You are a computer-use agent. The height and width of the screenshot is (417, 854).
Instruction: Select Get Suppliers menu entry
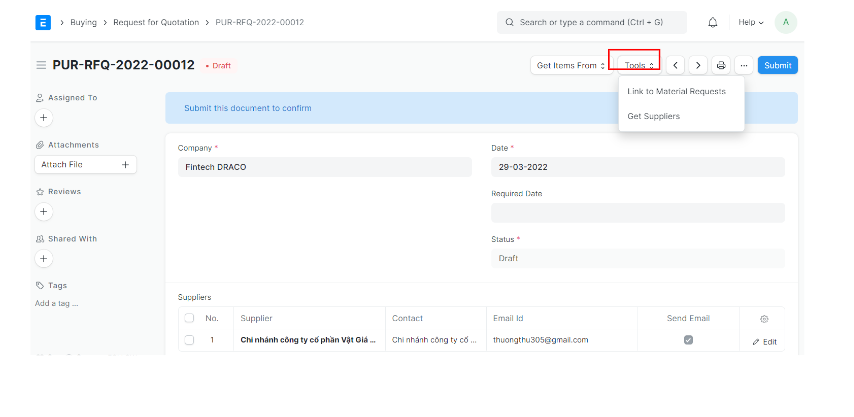pos(653,116)
